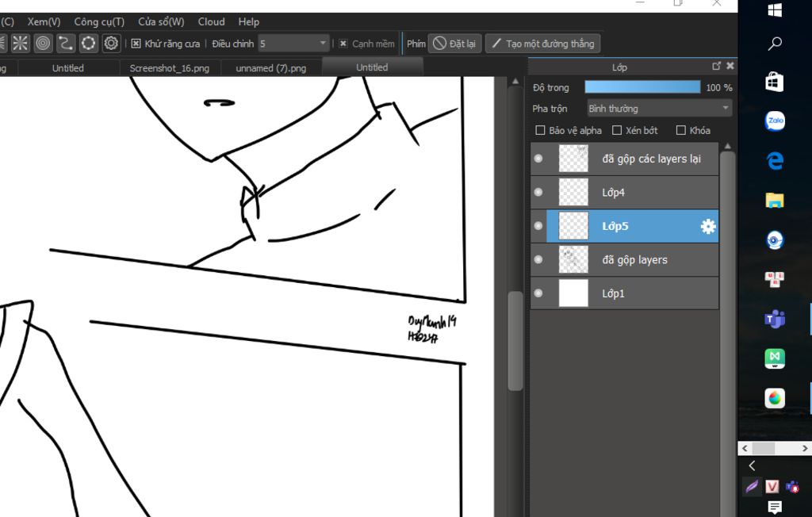This screenshot has width=812, height=517.
Task: Enable Xén bớt clipping checkbox
Action: click(617, 130)
